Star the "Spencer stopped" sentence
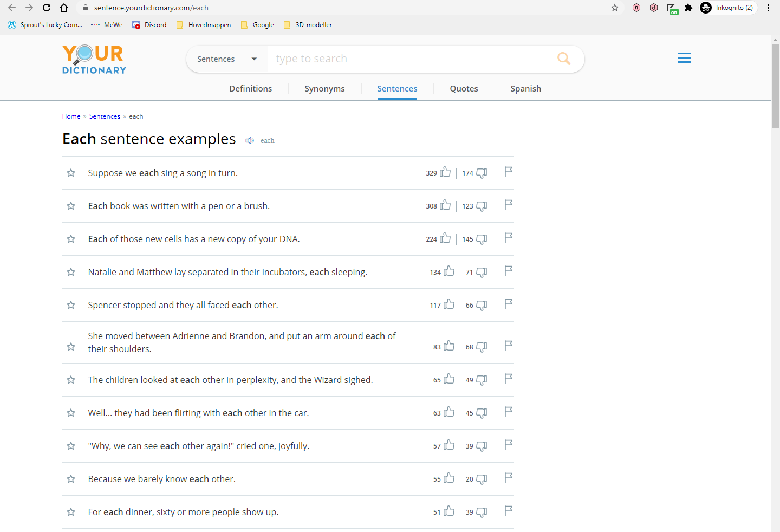780x532 pixels. pyautogui.click(x=71, y=305)
